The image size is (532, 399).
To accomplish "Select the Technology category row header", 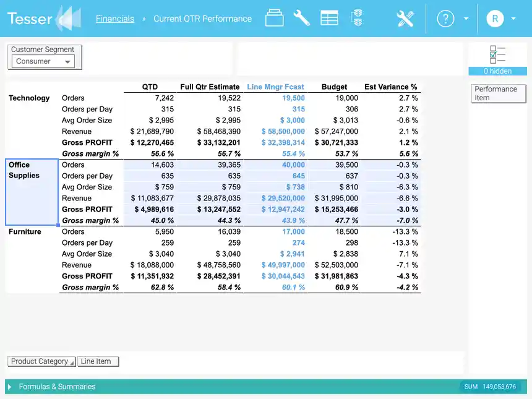I will (x=29, y=98).
